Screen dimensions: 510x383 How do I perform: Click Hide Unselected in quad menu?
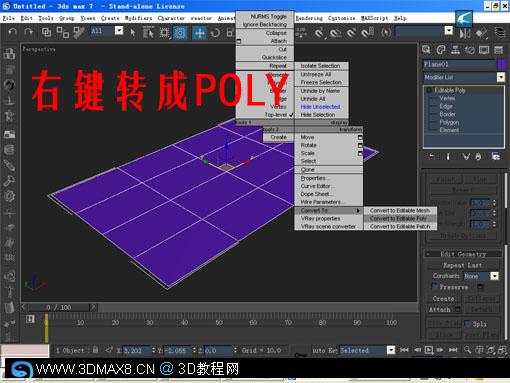pos(320,107)
